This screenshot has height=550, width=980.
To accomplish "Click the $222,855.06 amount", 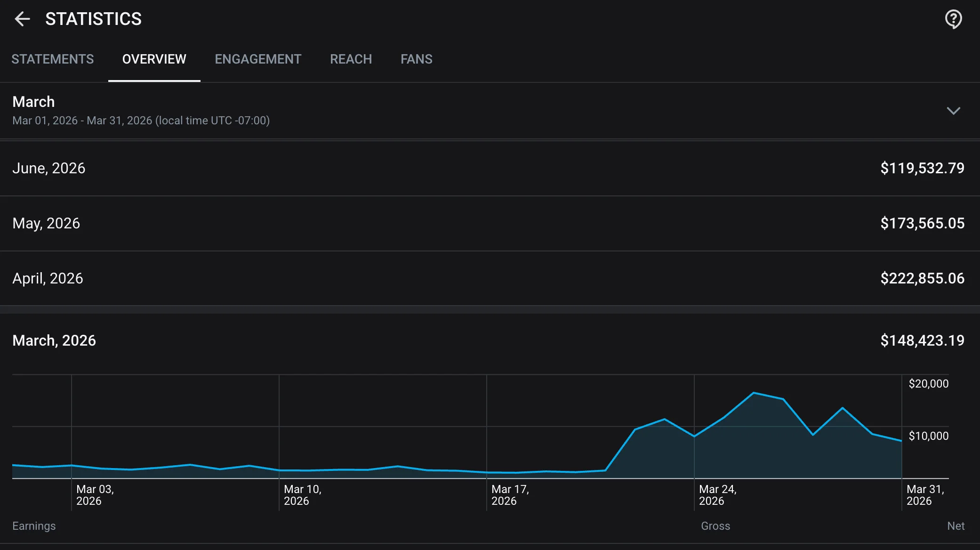I will click(x=923, y=278).
